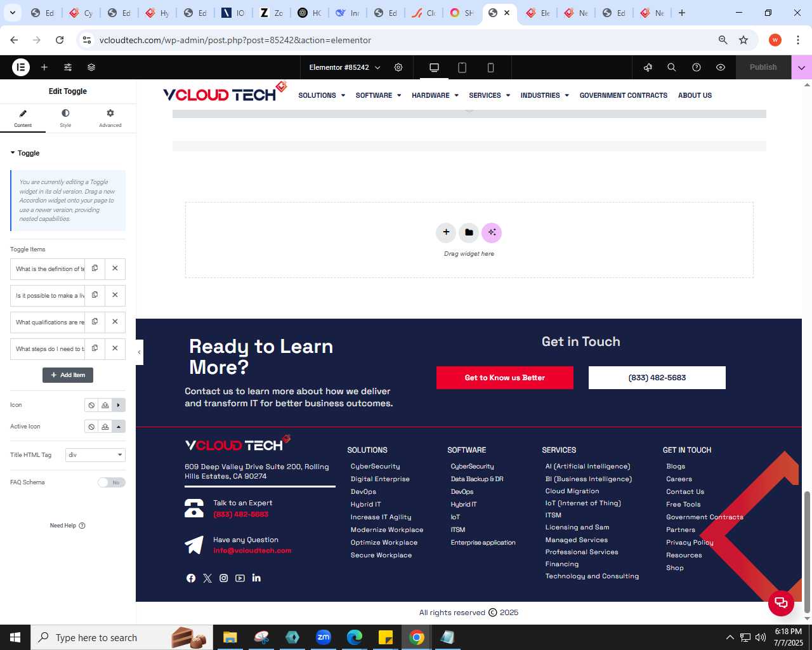Open Instagram icon in footer

pos(224,578)
